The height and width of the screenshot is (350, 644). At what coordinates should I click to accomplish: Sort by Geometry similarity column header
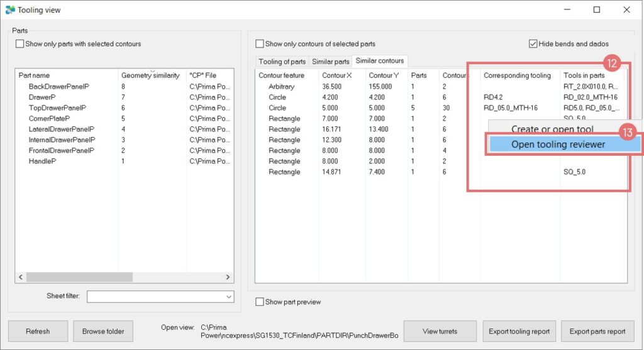(x=150, y=75)
